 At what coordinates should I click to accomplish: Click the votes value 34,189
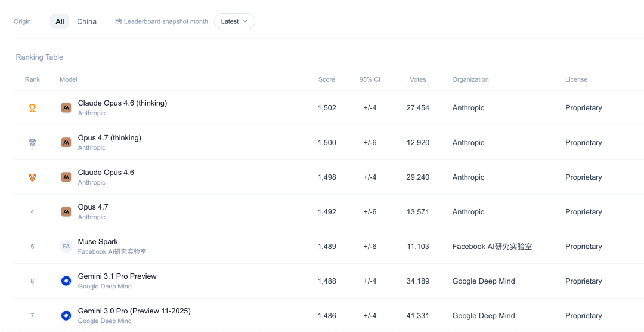coord(417,281)
